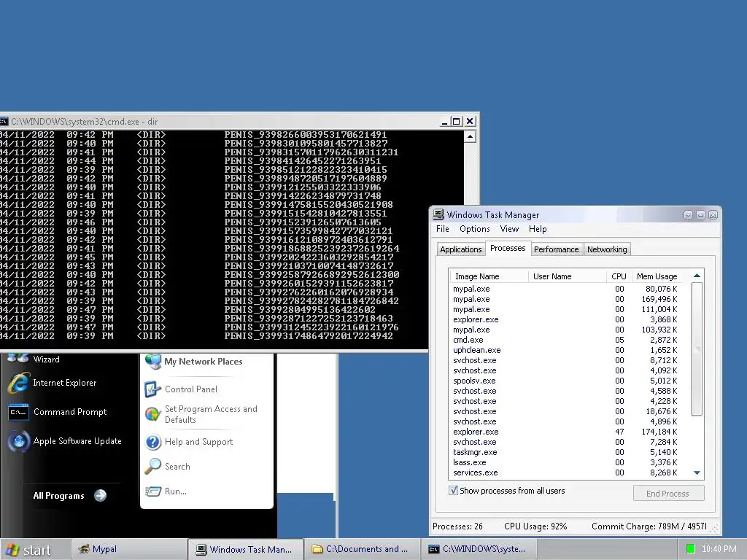
Task: Select lsass.exe process row
Action: pyautogui.click(x=565, y=462)
